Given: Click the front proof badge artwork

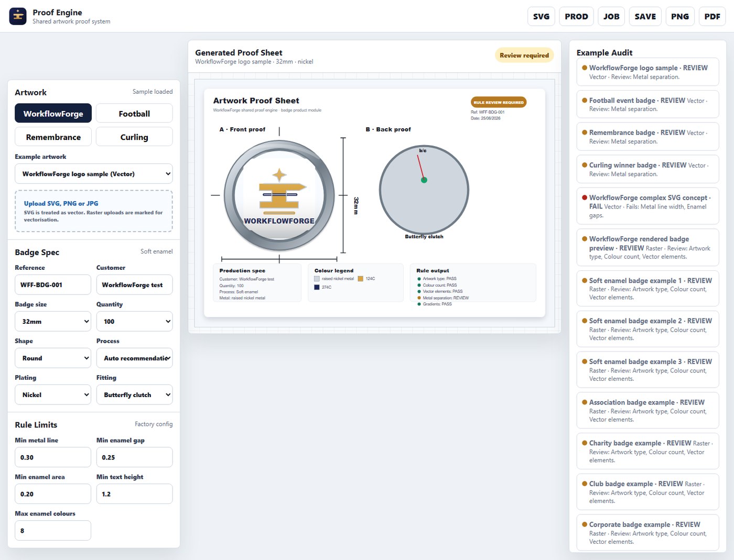Looking at the screenshot, I should pyautogui.click(x=279, y=196).
